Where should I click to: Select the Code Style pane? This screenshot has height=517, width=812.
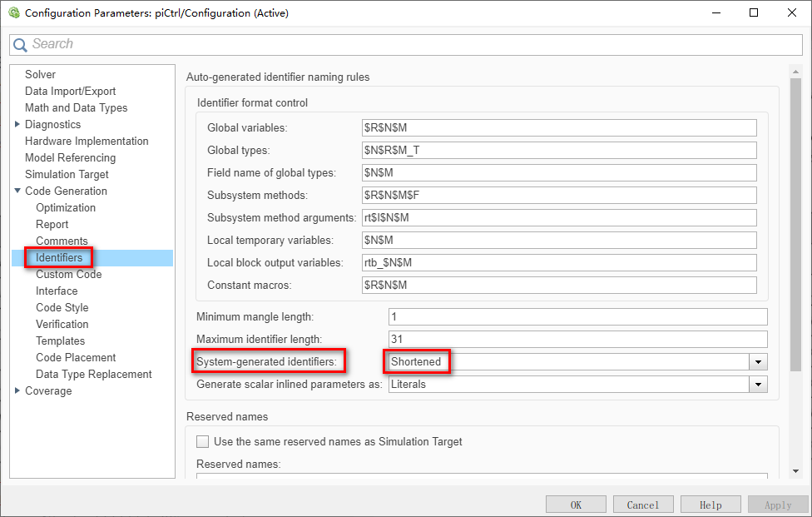click(x=62, y=307)
